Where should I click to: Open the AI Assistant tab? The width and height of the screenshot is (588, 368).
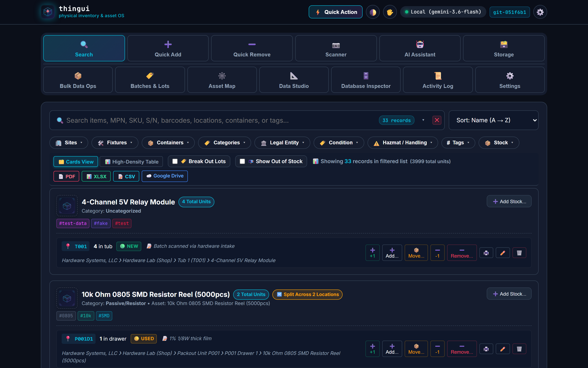pos(420,48)
